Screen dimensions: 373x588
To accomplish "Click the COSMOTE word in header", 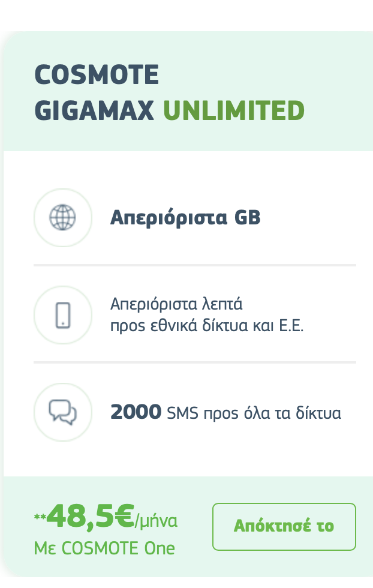I will [97, 76].
